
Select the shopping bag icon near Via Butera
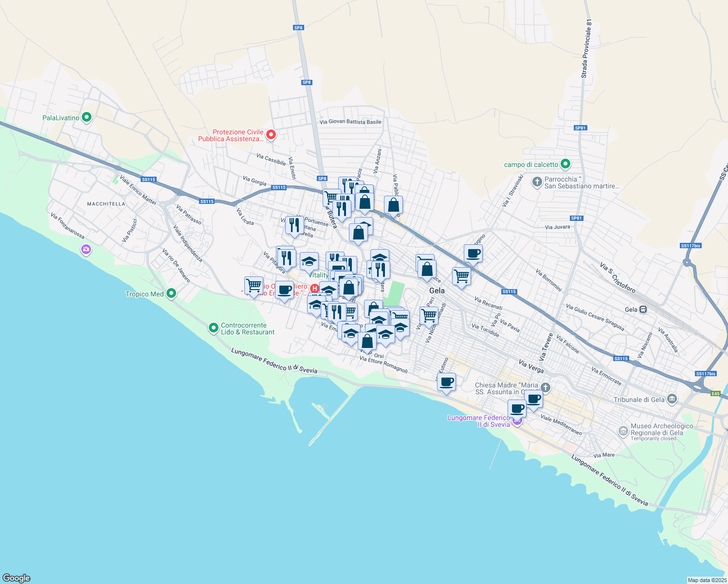tap(364, 201)
